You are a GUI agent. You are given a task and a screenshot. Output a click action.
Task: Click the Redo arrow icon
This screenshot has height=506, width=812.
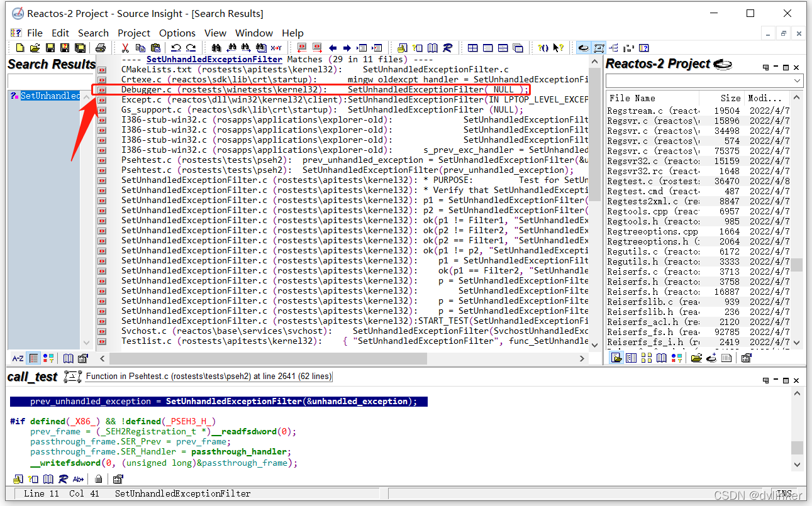(191, 48)
